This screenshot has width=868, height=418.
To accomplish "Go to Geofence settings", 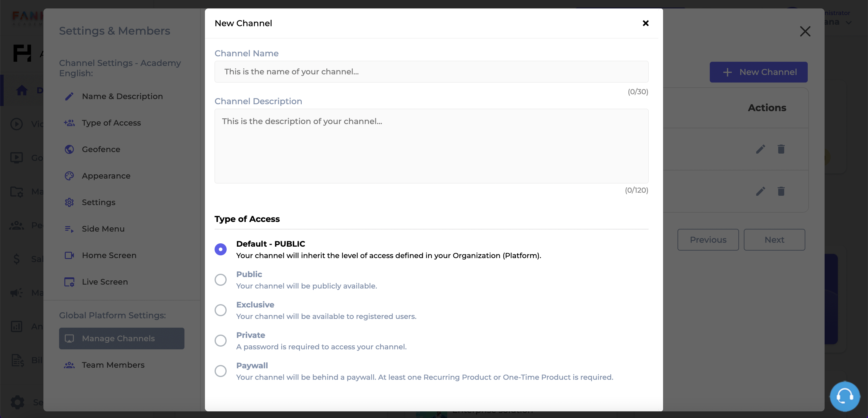I will pos(122,150).
